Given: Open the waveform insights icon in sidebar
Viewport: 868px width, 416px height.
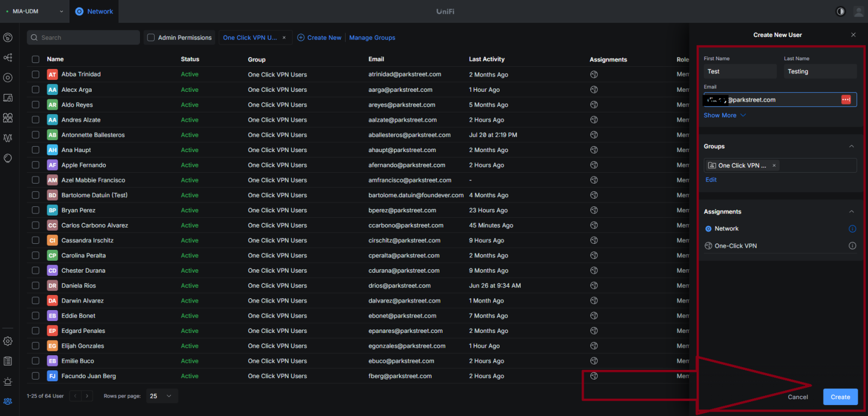Looking at the screenshot, I should pos(8,138).
